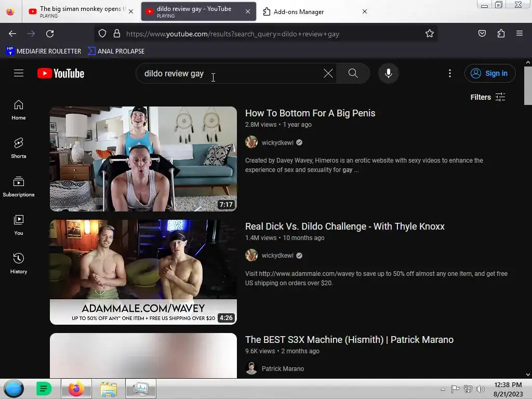This screenshot has height=399, width=532.
Task: Focus the browser URL address bar
Action: (x=266, y=34)
